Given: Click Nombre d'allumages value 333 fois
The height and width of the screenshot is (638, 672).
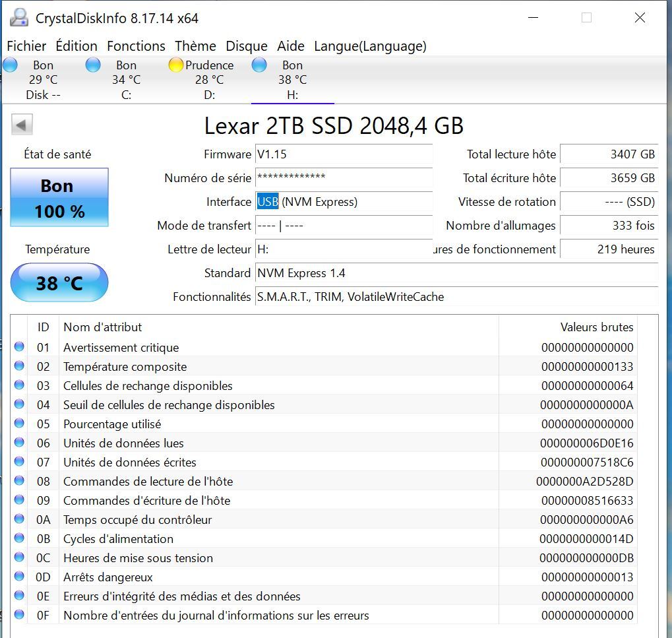Looking at the screenshot, I should pos(609,226).
